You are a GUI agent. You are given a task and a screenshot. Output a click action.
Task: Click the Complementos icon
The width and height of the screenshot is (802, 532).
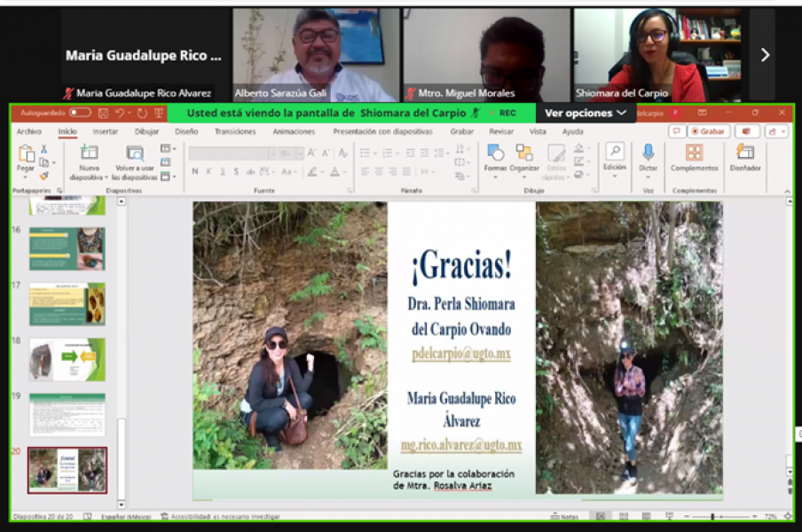(x=694, y=154)
